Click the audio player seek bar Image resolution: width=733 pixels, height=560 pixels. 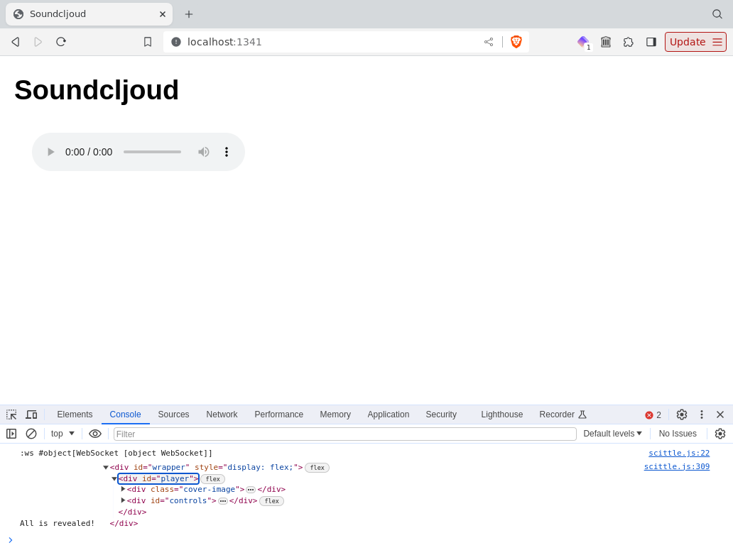tap(152, 152)
